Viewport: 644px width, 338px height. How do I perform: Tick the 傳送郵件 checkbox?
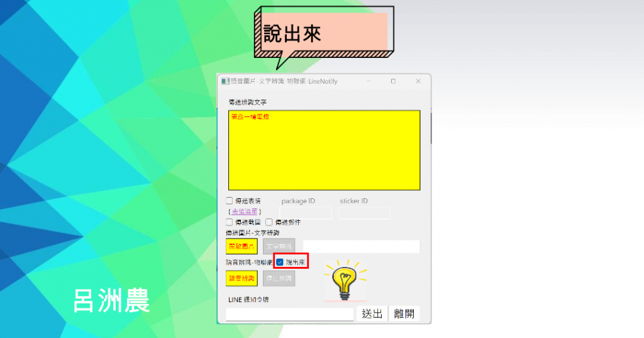coord(269,222)
